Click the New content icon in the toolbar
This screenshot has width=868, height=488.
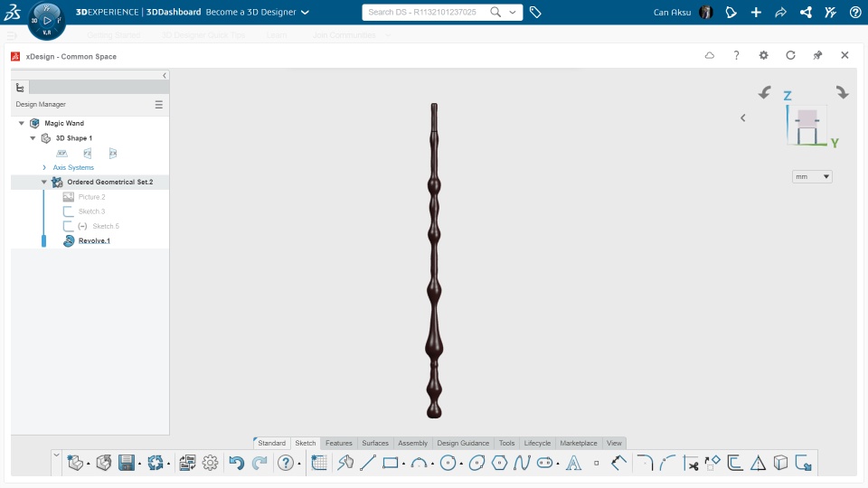75,463
